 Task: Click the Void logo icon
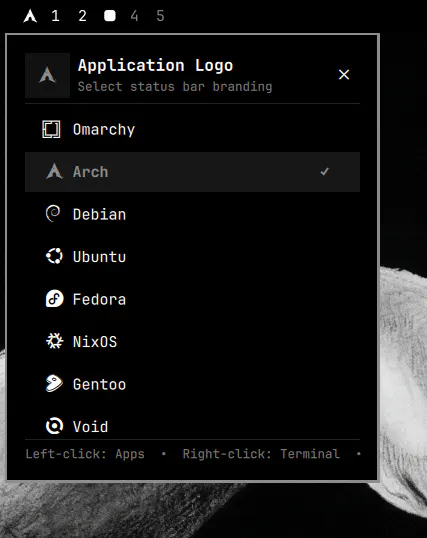[x=55, y=426]
